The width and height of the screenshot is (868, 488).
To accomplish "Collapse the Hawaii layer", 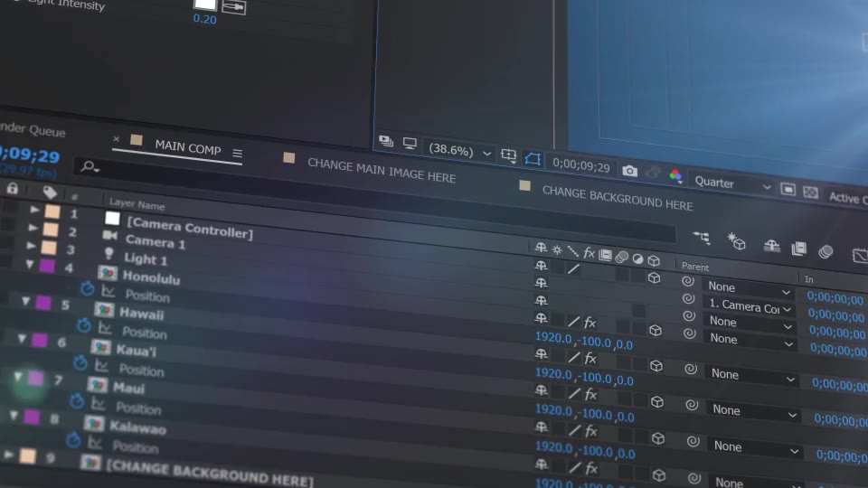I will click(x=25, y=301).
